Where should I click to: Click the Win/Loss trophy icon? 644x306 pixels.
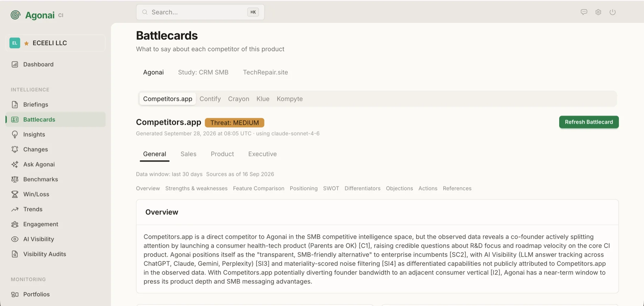15,194
